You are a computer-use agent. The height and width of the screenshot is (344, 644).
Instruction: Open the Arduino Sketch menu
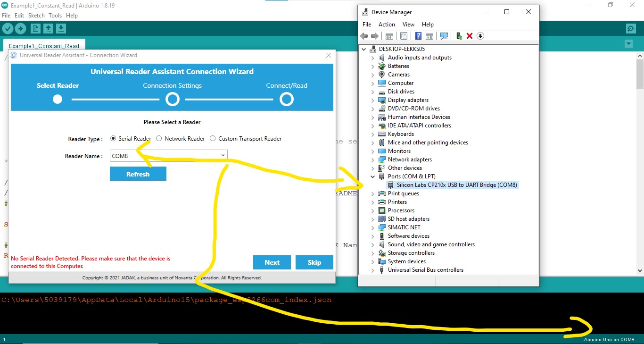[x=36, y=16]
